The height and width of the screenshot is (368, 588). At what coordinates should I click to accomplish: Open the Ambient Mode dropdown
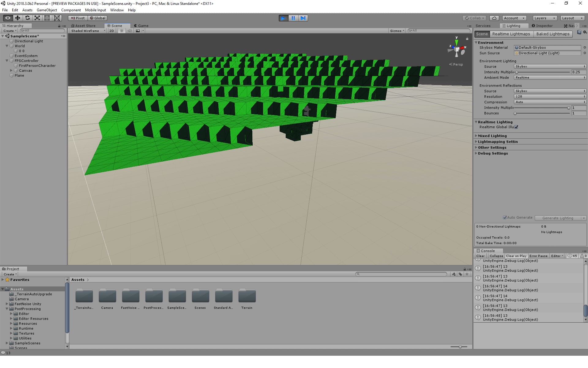click(550, 78)
